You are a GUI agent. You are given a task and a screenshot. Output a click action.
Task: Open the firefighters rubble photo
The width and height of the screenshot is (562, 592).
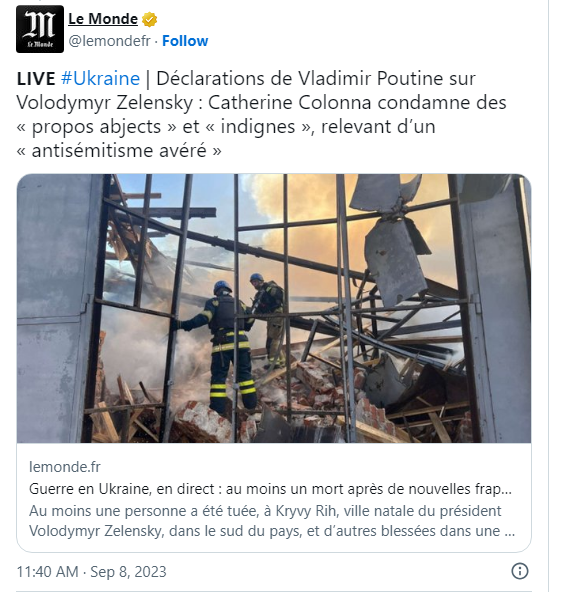pos(274,308)
